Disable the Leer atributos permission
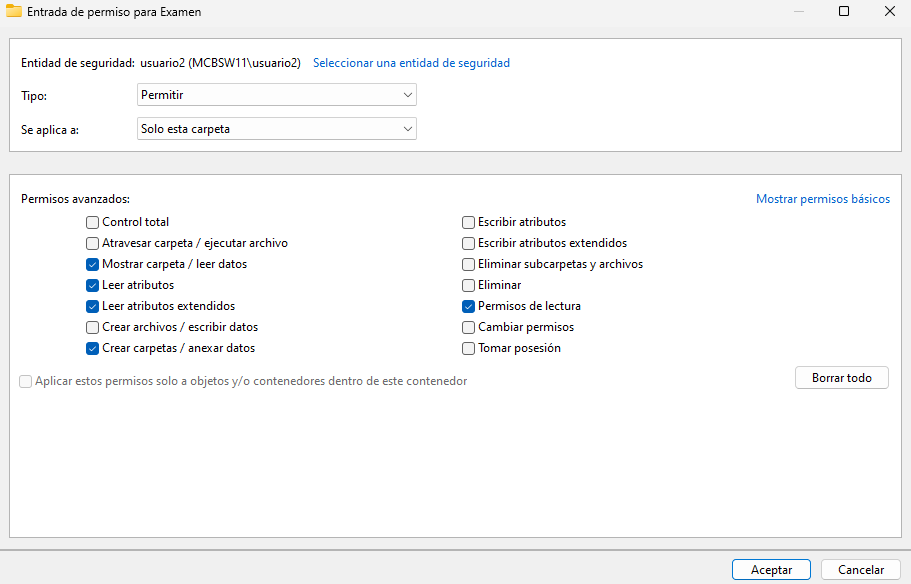 coord(93,285)
